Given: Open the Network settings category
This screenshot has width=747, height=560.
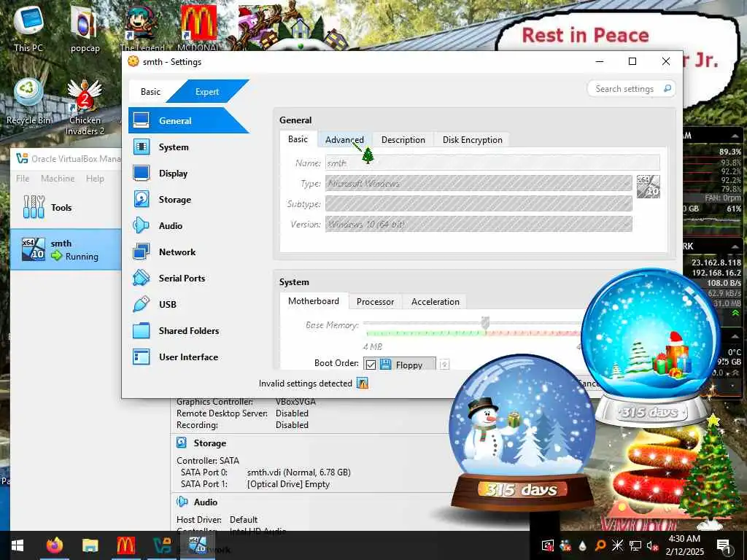Looking at the screenshot, I should [x=177, y=252].
